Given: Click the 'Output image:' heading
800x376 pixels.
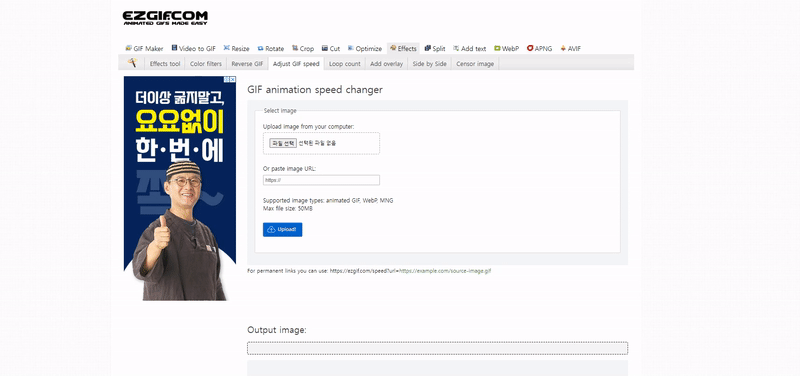Looking at the screenshot, I should (277, 330).
